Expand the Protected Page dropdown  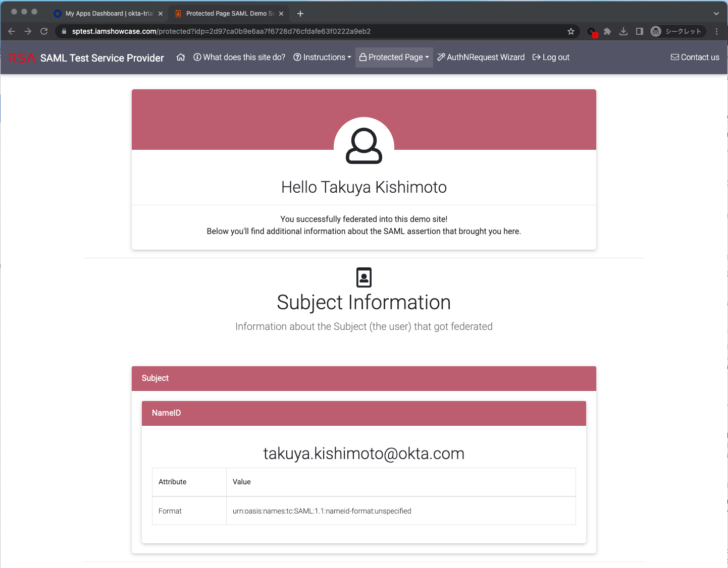[394, 57]
